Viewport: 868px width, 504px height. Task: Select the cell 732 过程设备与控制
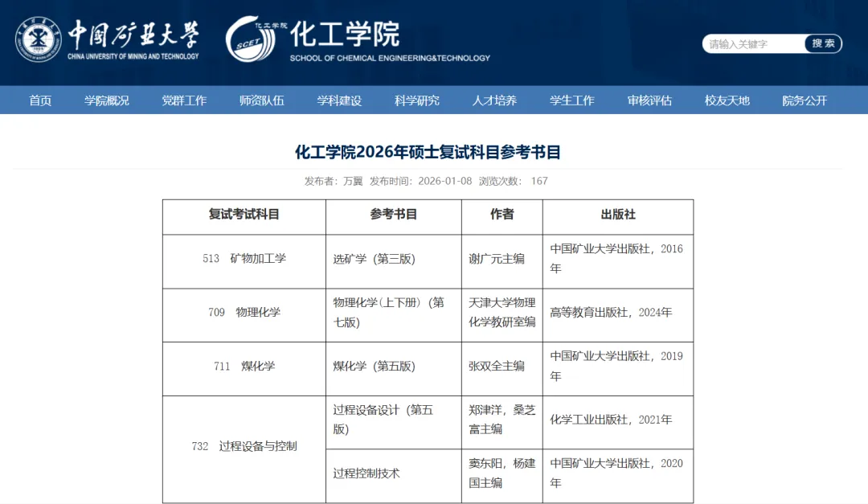244,449
